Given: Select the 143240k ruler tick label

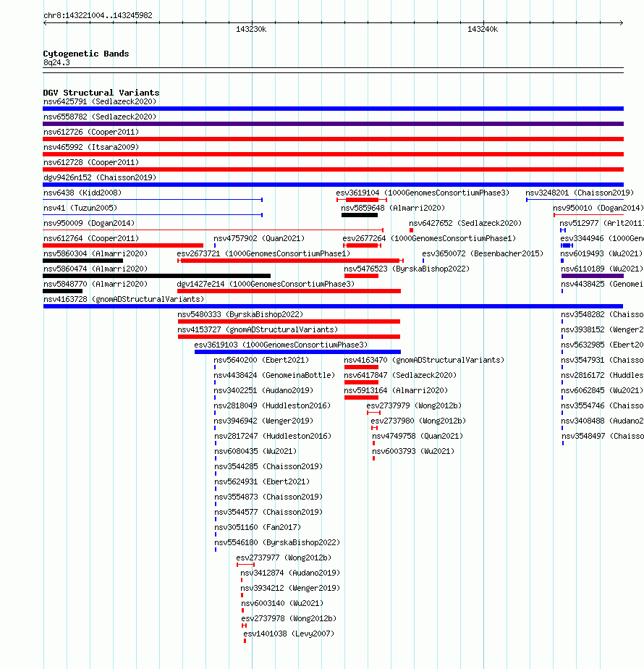Looking at the screenshot, I should (x=483, y=30).
